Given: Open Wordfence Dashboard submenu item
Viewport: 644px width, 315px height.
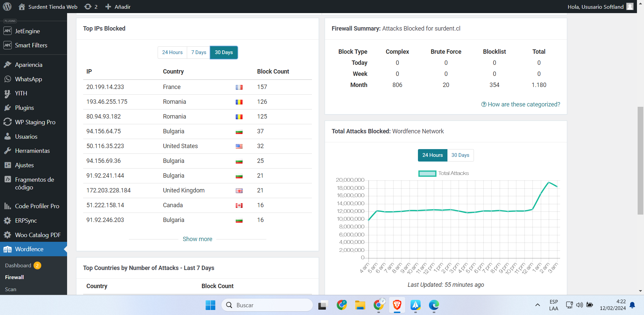Looking at the screenshot, I should (x=18, y=265).
